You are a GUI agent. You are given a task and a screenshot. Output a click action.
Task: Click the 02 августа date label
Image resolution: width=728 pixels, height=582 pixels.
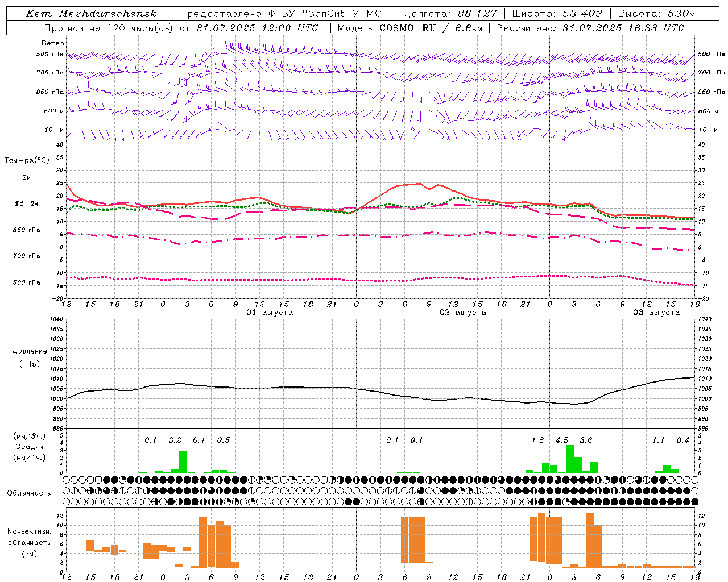point(463,313)
